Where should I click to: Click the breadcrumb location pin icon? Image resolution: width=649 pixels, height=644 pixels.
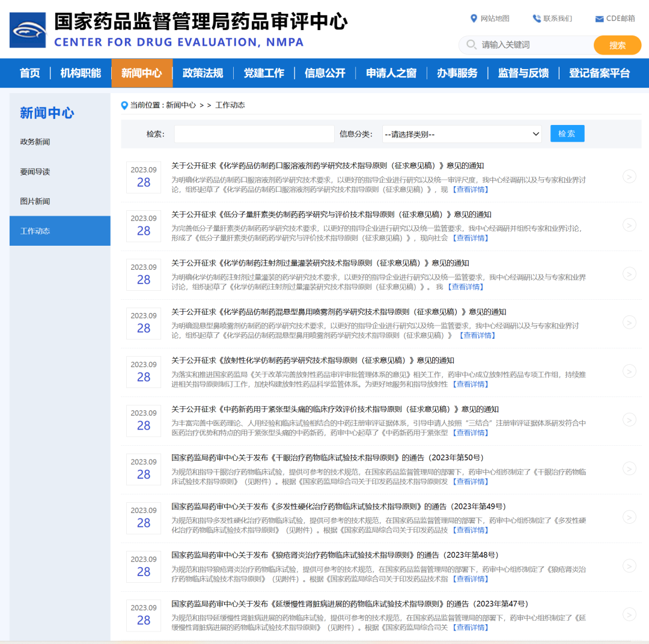pyautogui.click(x=124, y=106)
